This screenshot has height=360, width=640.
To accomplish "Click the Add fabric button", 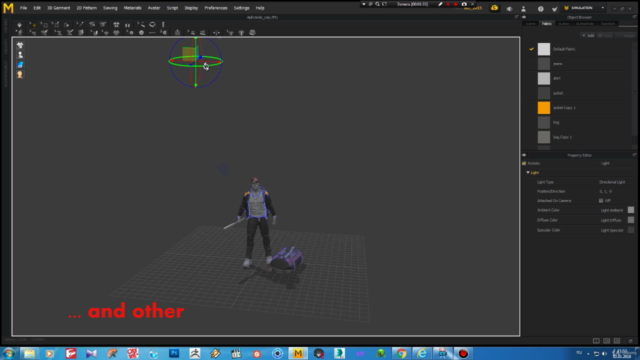I will pyautogui.click(x=588, y=36).
